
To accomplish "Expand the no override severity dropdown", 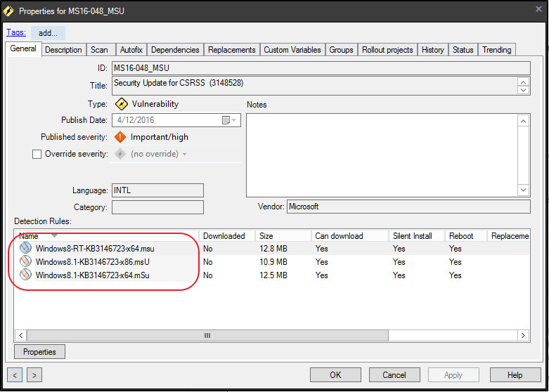I will point(185,155).
